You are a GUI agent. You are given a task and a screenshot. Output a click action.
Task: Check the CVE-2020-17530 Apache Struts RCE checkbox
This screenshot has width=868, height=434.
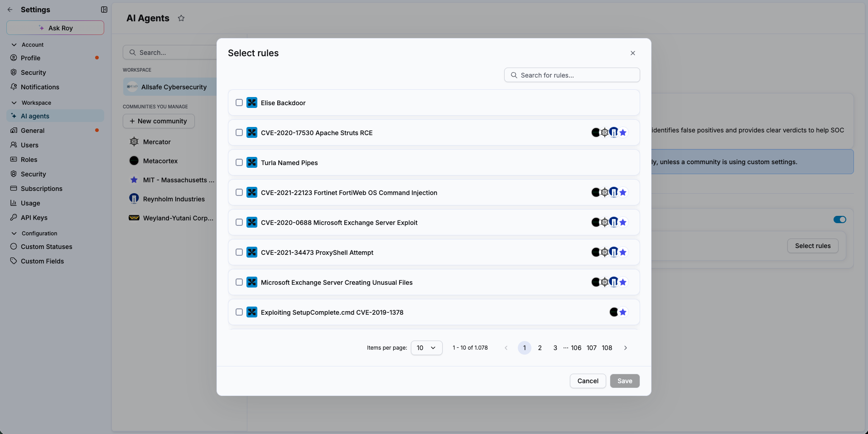[239, 133]
